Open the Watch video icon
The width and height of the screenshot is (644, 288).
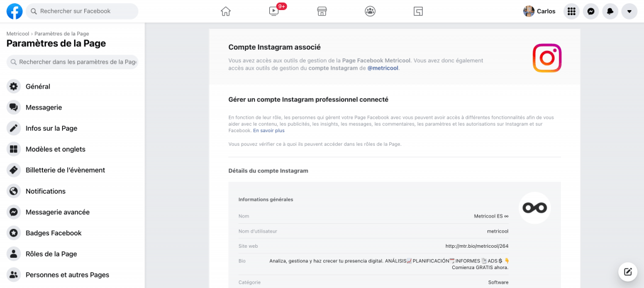[x=274, y=11]
